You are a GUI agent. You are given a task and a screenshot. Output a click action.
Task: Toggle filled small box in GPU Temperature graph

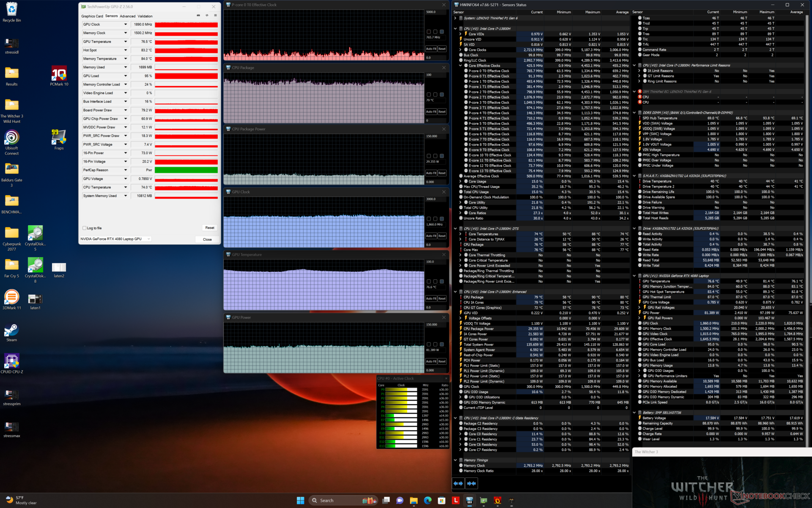coord(442,282)
